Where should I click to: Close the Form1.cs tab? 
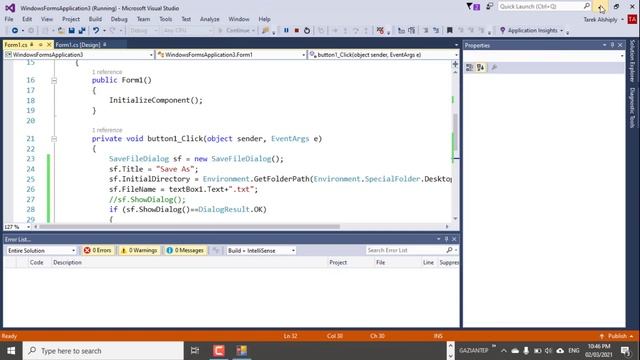click(49, 44)
